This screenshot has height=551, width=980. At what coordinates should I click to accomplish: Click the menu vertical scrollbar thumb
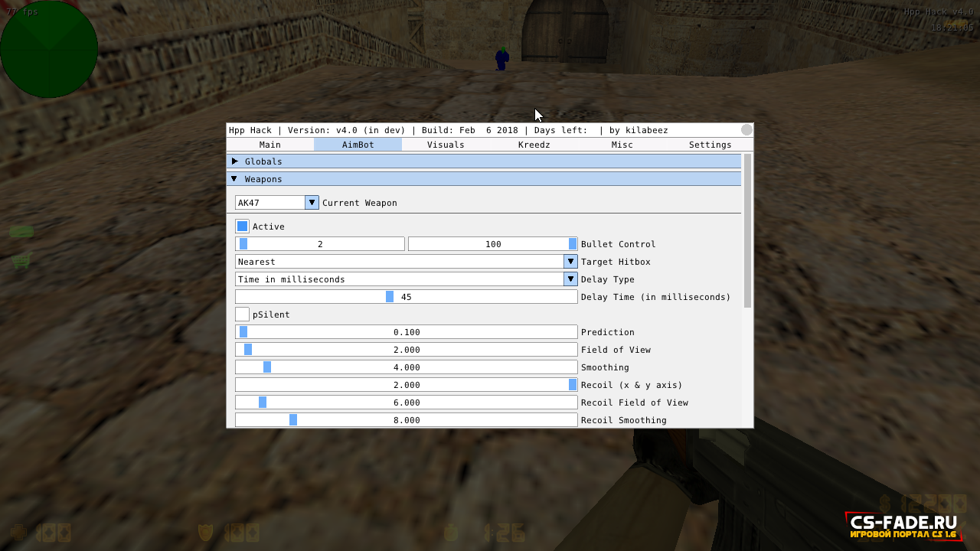click(x=748, y=230)
